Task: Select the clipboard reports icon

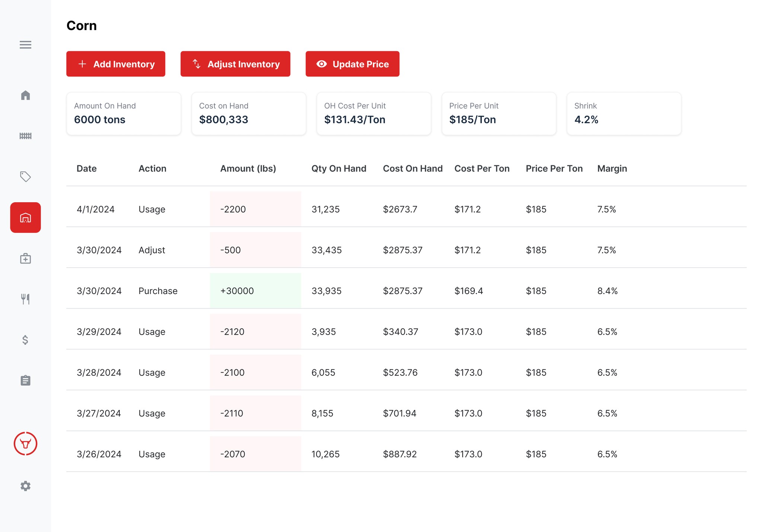Action: tap(25, 380)
